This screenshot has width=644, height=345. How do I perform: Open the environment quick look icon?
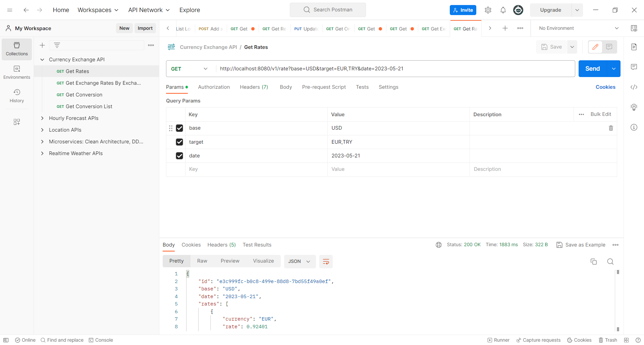pyautogui.click(x=634, y=28)
